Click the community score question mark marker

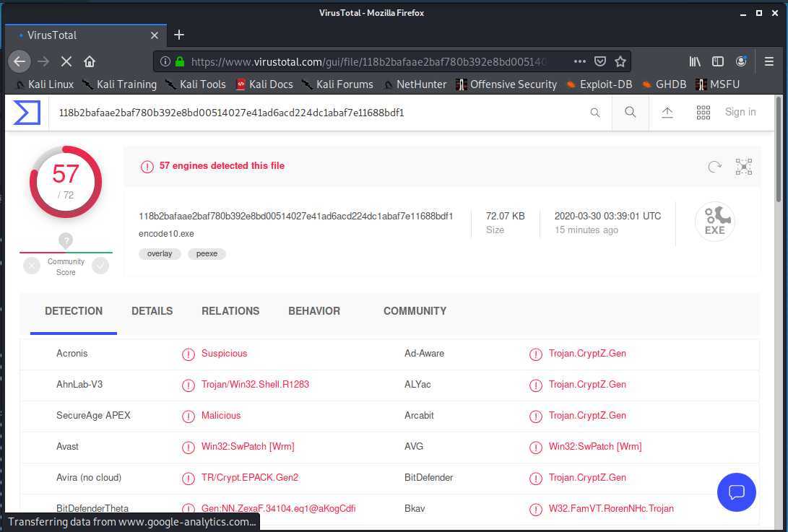tap(66, 240)
